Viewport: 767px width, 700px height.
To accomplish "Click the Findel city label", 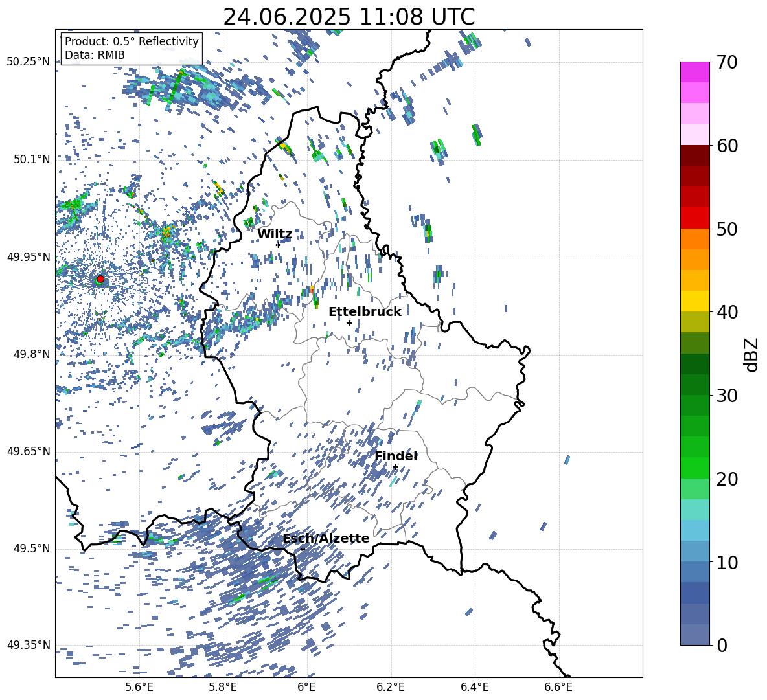I will (x=396, y=456).
